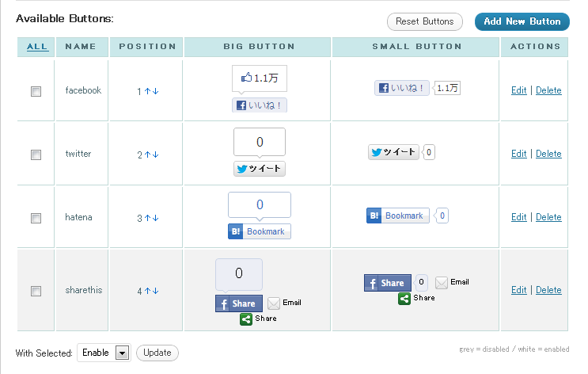Click ALL header to select everything

[x=36, y=47]
